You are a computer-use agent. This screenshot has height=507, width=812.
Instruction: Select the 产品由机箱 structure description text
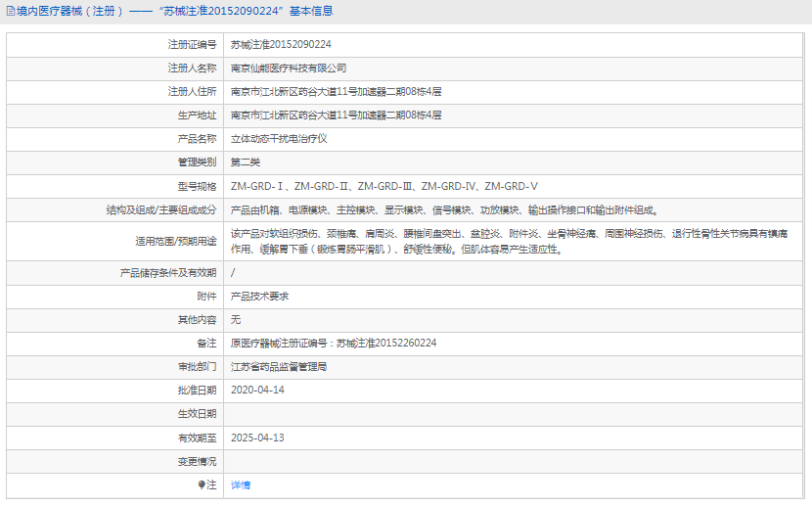444,210
